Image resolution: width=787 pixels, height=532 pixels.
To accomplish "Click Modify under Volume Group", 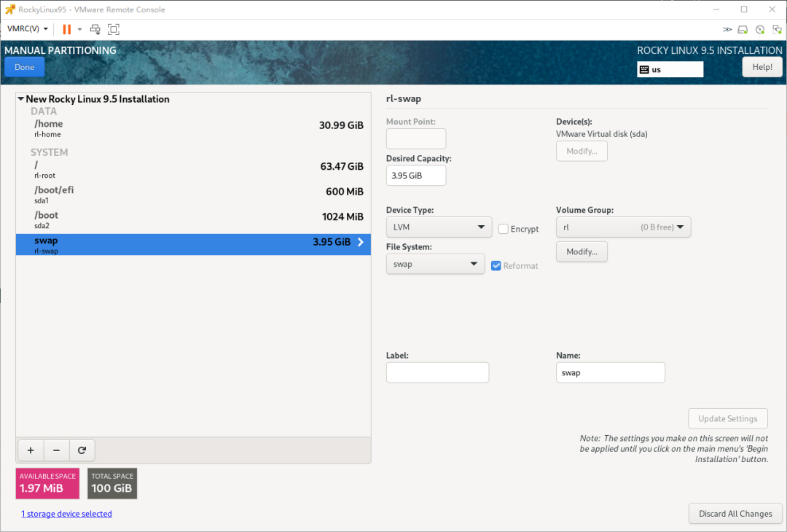I will (x=582, y=251).
